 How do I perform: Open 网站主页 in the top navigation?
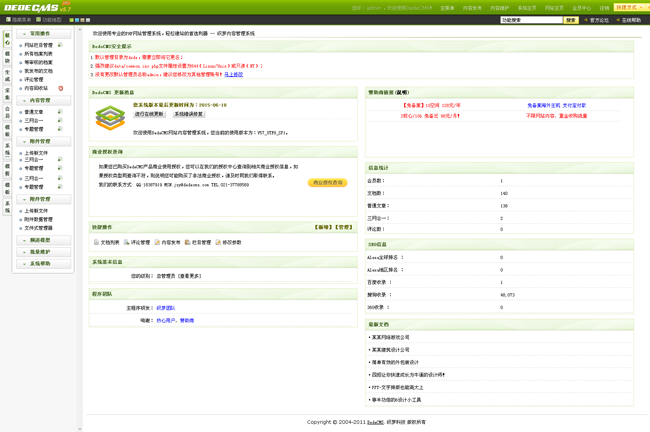point(554,8)
